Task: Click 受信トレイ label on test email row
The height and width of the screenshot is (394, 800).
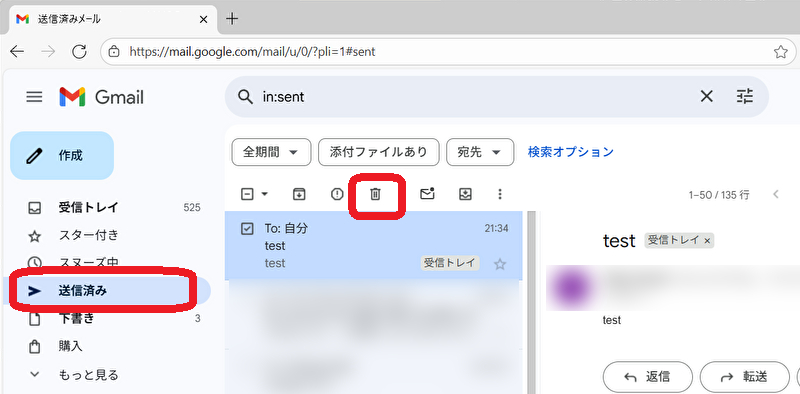Action: (x=450, y=263)
